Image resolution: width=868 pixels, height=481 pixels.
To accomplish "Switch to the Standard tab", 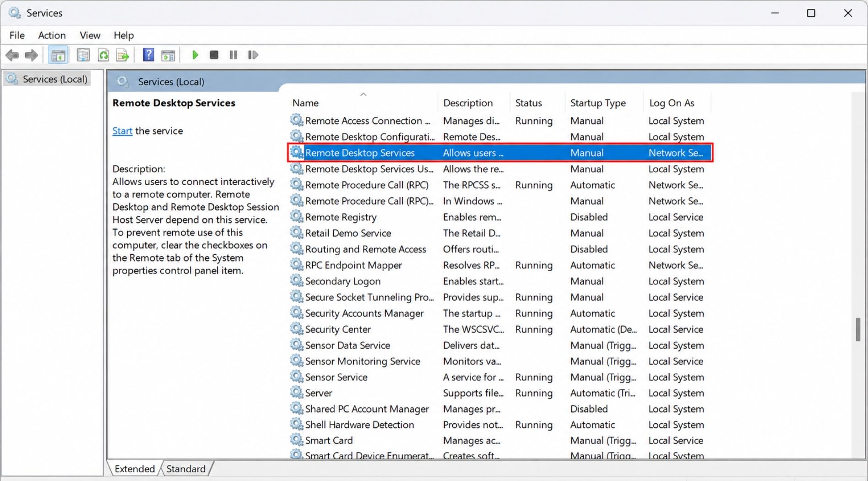I will 186,469.
